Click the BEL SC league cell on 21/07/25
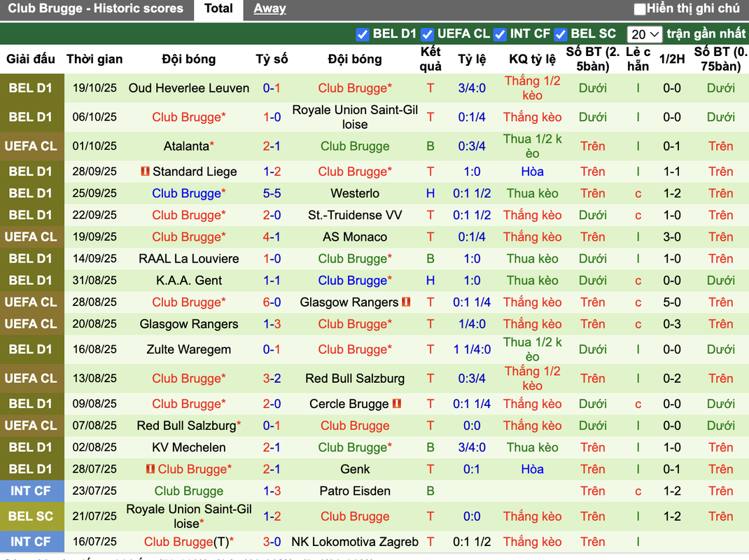749x560 pixels. [x=31, y=516]
